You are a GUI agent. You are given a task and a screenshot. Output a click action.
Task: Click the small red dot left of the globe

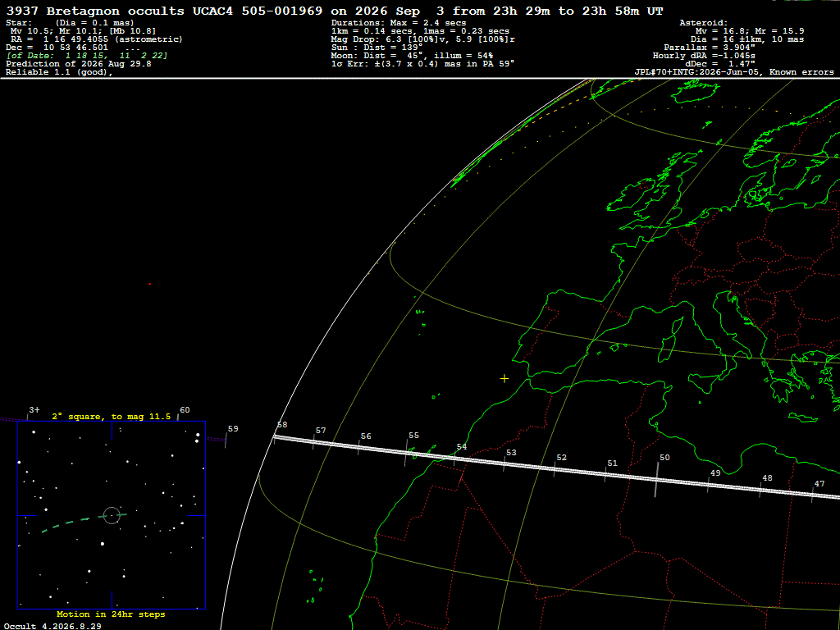[x=149, y=284]
